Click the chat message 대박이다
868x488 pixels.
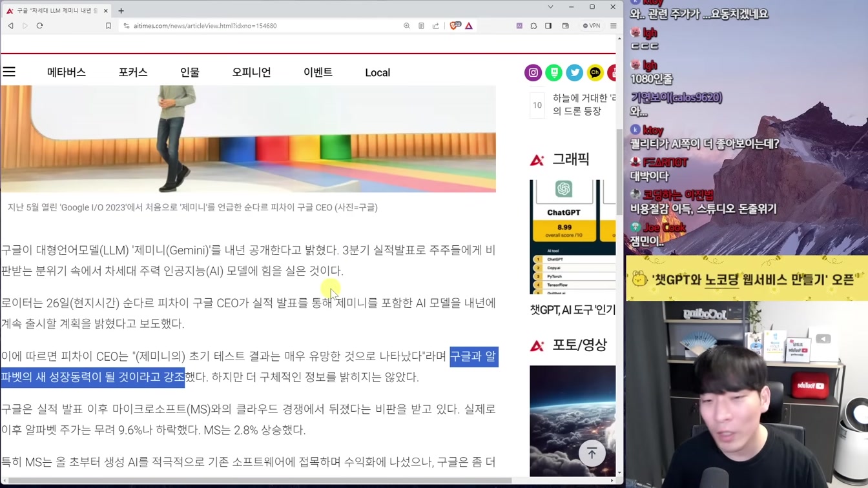(x=650, y=176)
